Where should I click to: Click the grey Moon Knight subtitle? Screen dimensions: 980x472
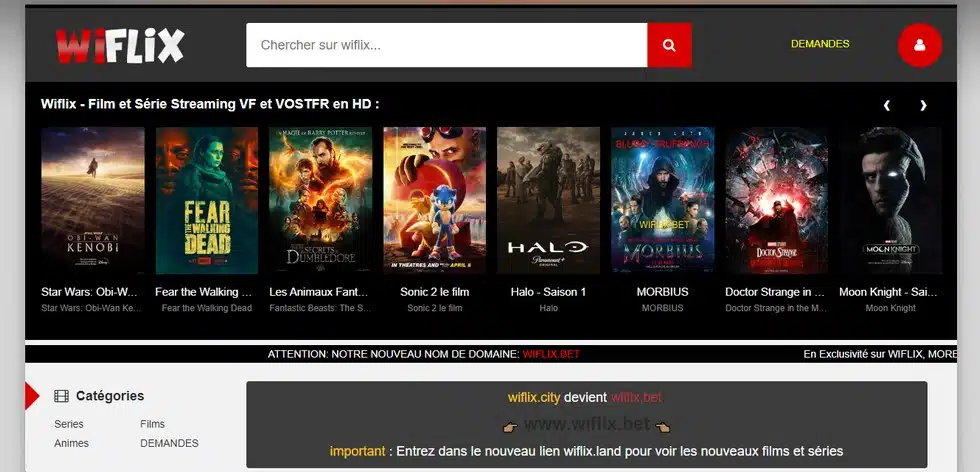click(x=891, y=308)
